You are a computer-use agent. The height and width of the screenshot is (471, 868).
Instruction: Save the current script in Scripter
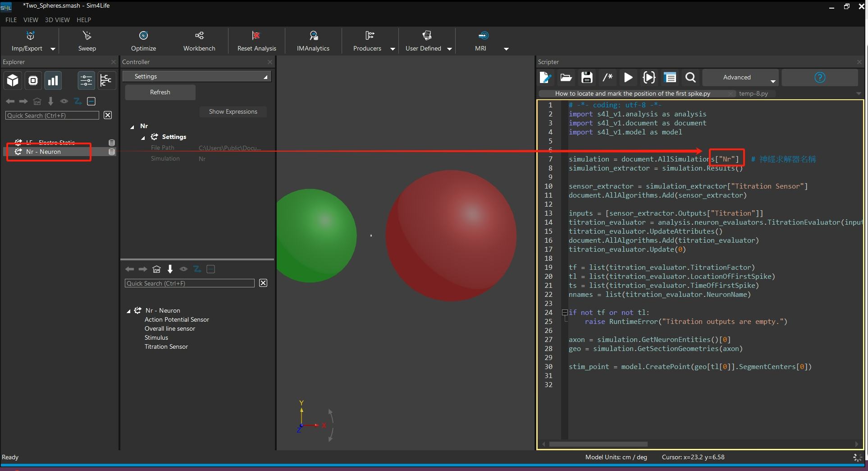click(586, 78)
